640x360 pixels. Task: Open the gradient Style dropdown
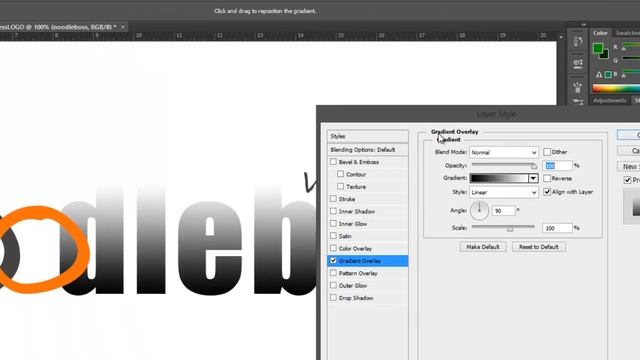[504, 192]
